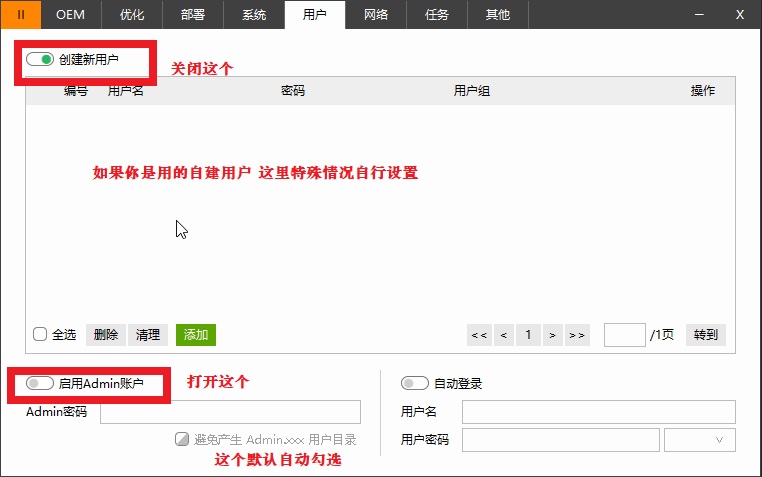
Task: Toggle the 创建新用户 switch off
Action: tap(40, 60)
